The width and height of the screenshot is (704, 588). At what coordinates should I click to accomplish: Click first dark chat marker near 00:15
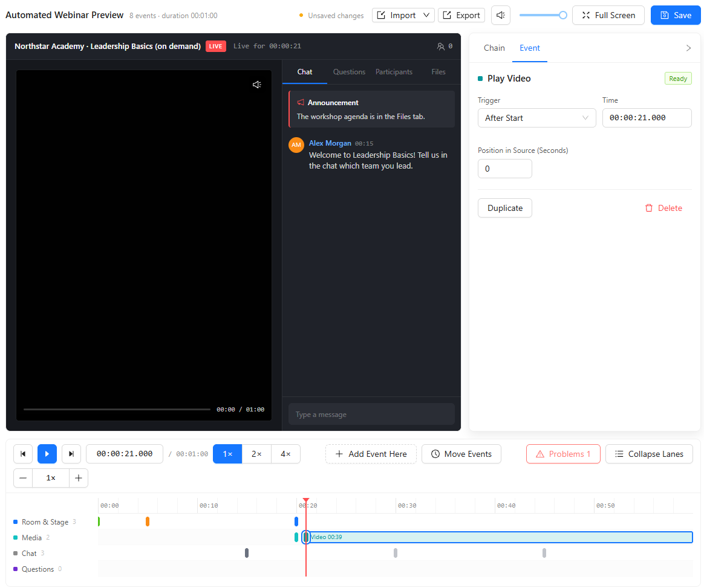pos(247,553)
